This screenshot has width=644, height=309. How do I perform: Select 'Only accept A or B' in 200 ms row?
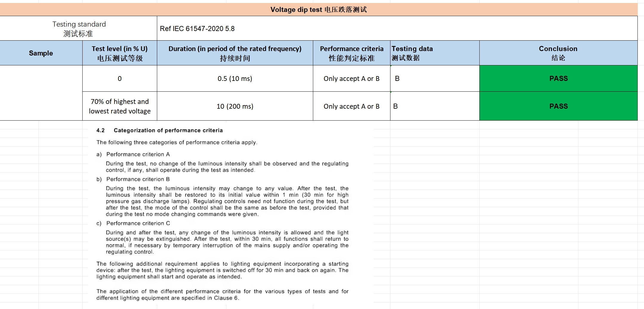click(352, 106)
